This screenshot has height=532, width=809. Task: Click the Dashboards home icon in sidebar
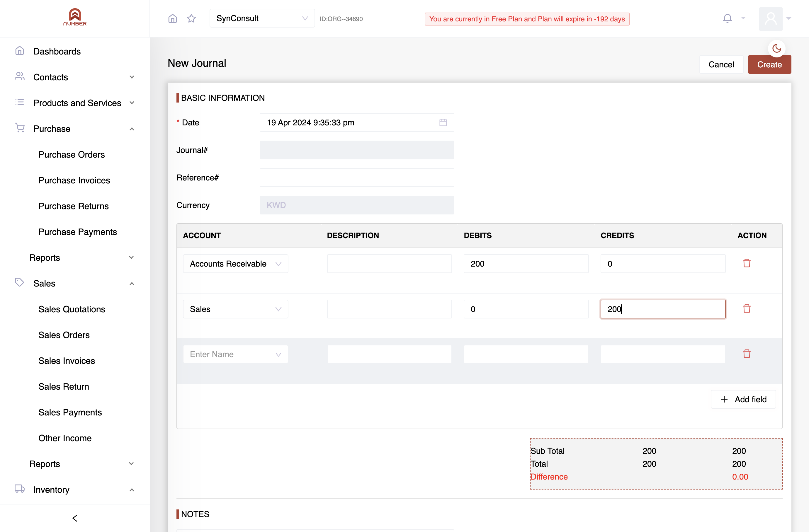click(19, 51)
